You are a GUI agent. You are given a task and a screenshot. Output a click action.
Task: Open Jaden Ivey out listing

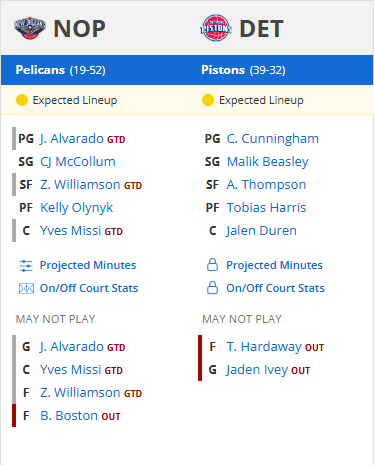click(x=257, y=370)
